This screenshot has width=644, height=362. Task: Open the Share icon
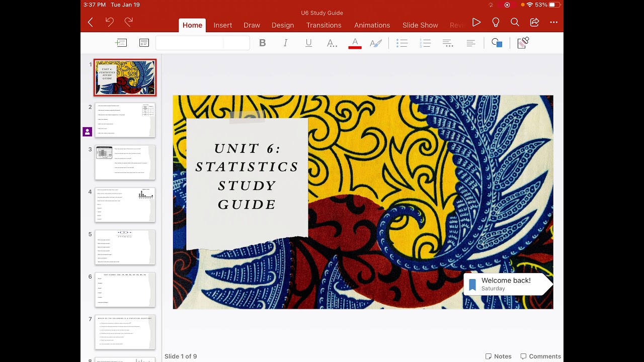point(534,22)
